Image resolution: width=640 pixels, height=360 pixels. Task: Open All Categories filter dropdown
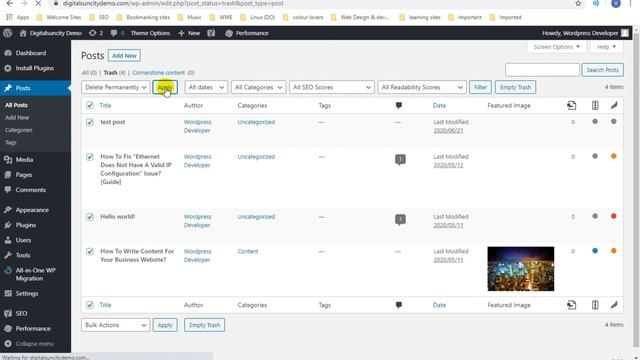click(258, 87)
